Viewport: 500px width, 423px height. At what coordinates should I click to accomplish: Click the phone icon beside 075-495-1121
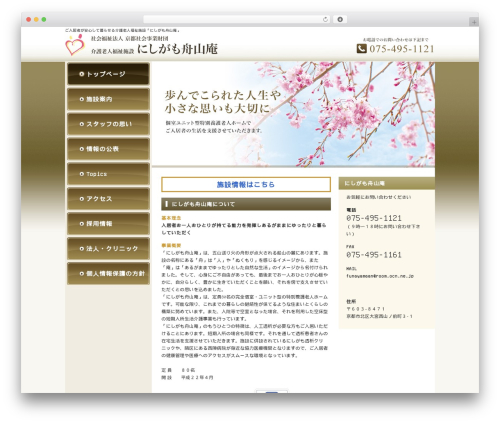coord(361,49)
